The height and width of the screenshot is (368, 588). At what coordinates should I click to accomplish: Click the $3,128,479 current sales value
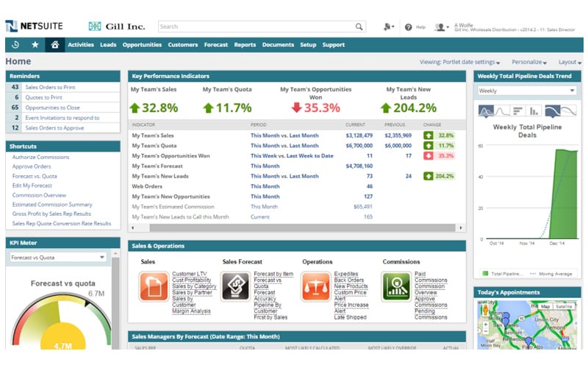(359, 135)
